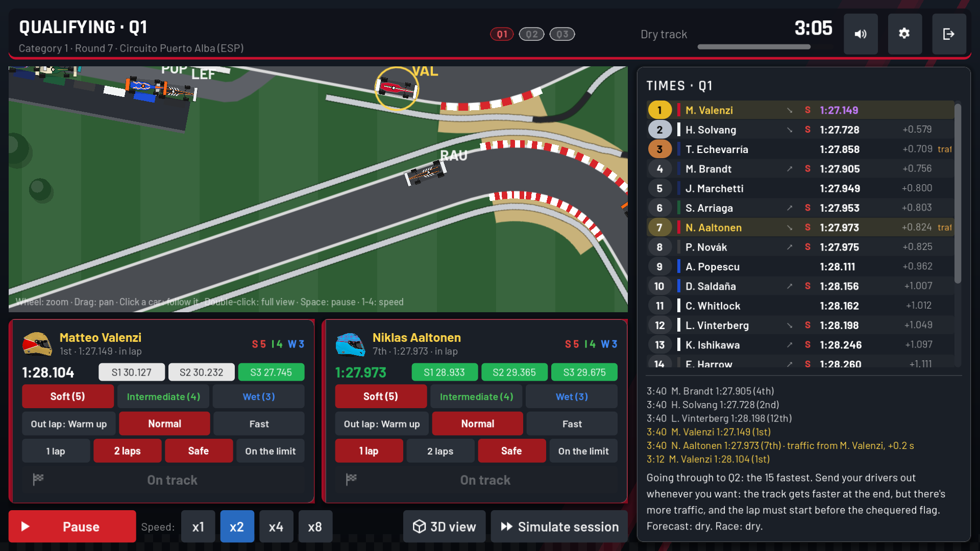Click the session time progress bar
Viewport: 980px width, 551px height.
pyautogui.click(x=765, y=47)
